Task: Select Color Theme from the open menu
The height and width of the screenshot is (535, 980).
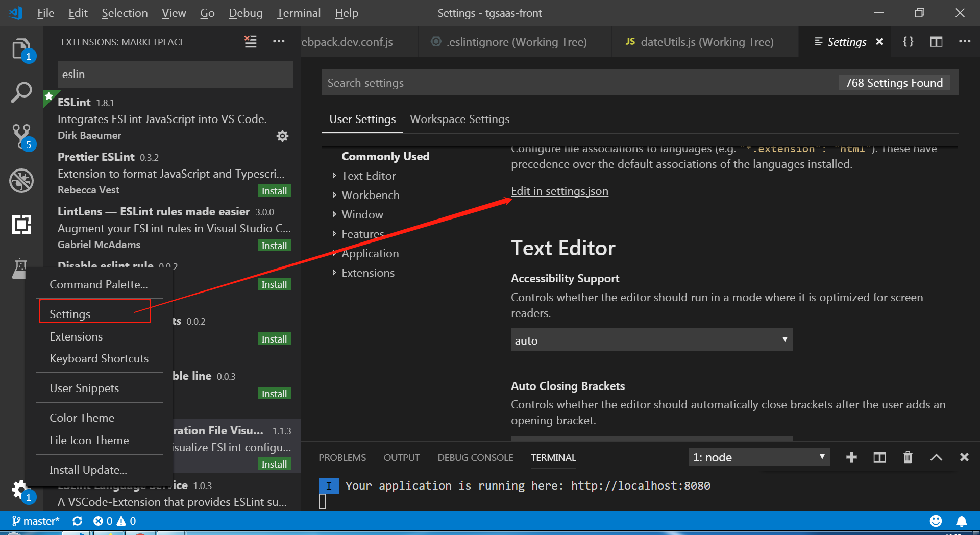Action: [82, 417]
